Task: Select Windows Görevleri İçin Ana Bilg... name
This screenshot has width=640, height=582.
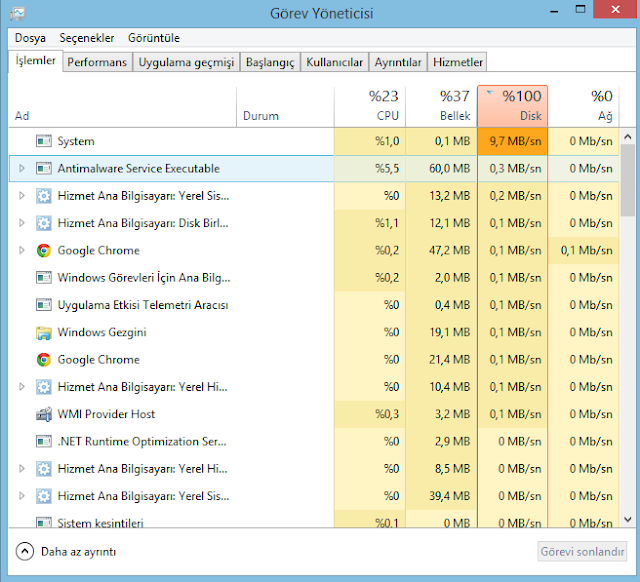Action: tap(144, 278)
